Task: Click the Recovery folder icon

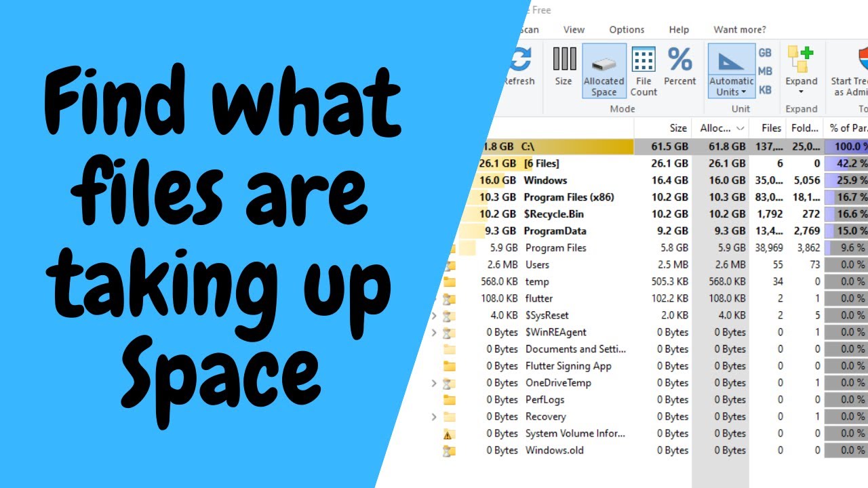Action: [x=449, y=417]
